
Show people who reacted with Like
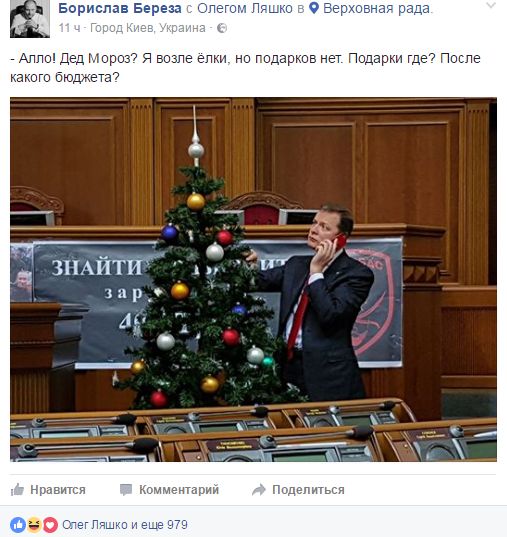[x=18, y=525]
